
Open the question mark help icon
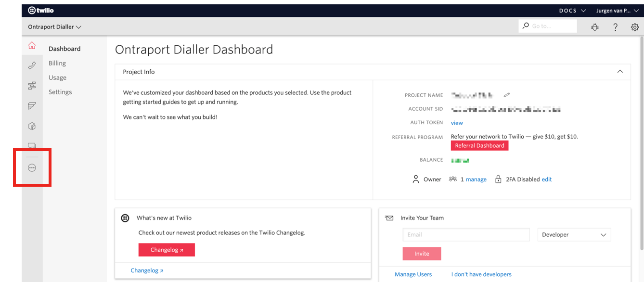(x=615, y=27)
